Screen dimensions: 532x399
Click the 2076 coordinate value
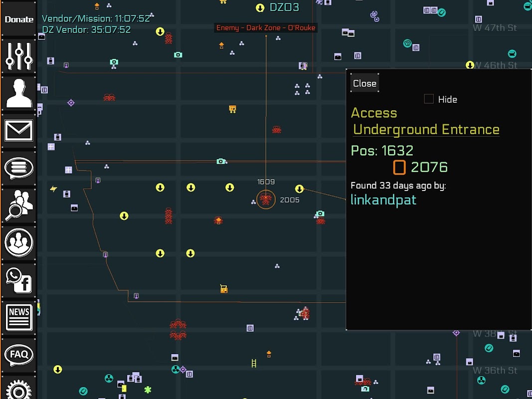coord(429,167)
